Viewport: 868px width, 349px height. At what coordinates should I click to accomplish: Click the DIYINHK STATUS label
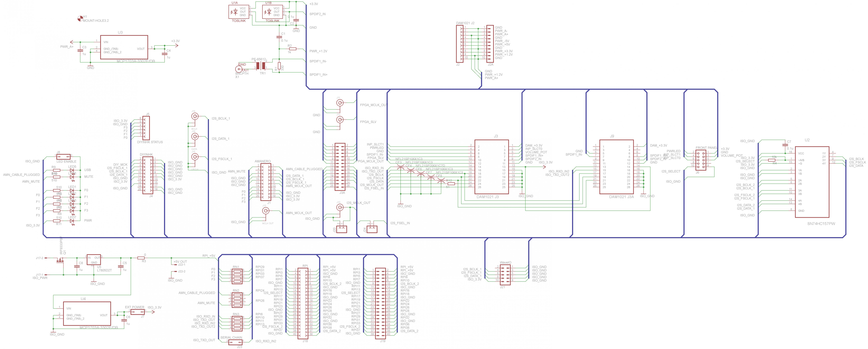pyautogui.click(x=150, y=142)
